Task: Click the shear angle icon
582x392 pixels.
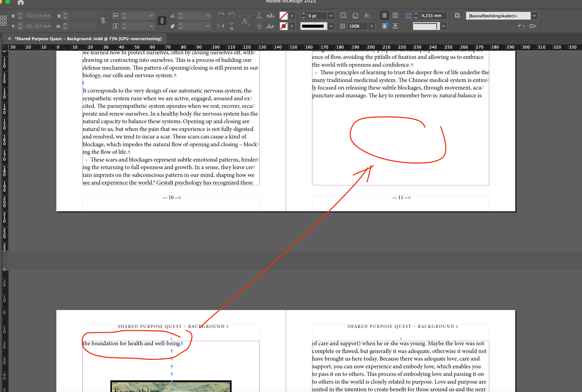Action: (173, 26)
